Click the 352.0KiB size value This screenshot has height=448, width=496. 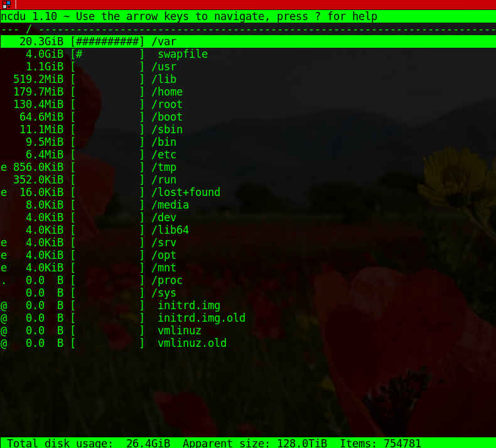click(38, 180)
